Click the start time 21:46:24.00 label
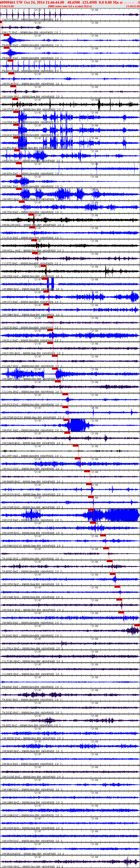The width and height of the screenshot is (140, 868). [x=7, y=6]
